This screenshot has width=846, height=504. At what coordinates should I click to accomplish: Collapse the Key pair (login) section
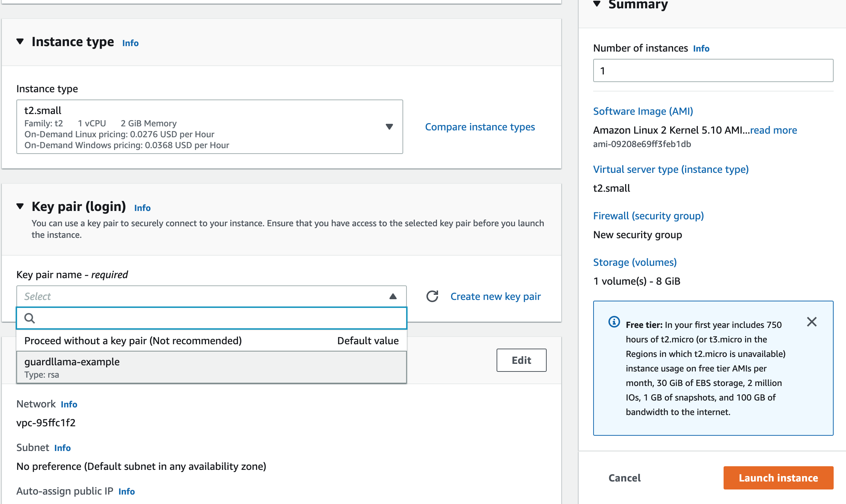[20, 206]
